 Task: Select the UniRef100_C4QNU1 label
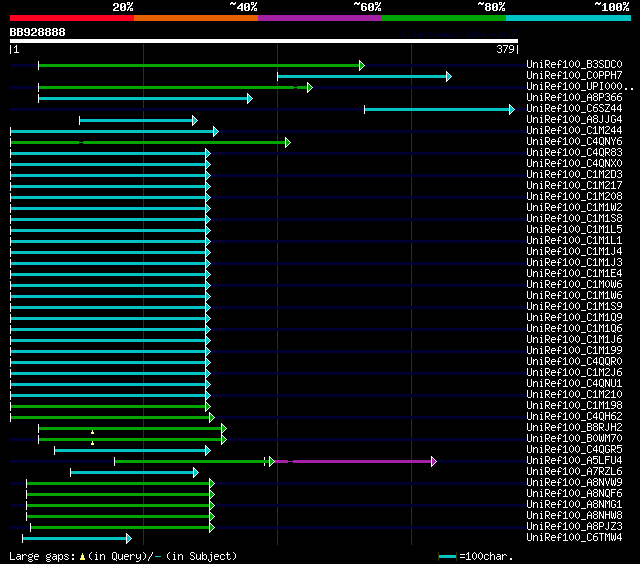(x=574, y=384)
